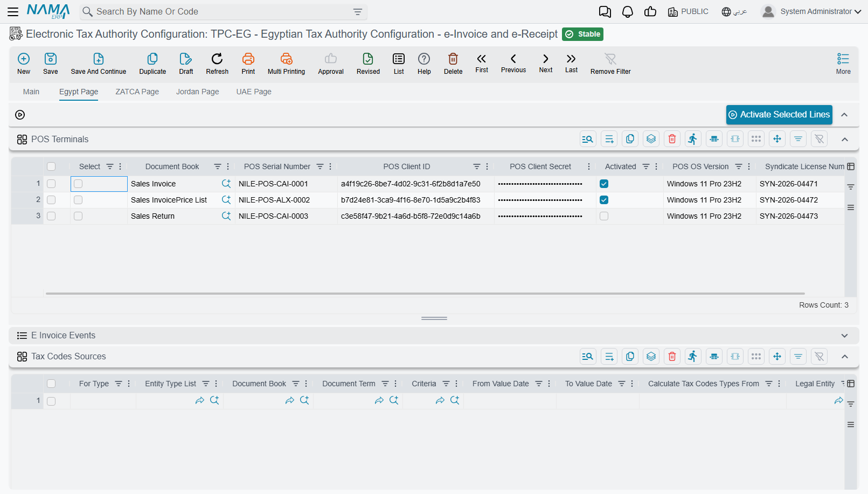Screen dimensions: 868x494
Task: Delete the current record
Action: click(x=453, y=64)
